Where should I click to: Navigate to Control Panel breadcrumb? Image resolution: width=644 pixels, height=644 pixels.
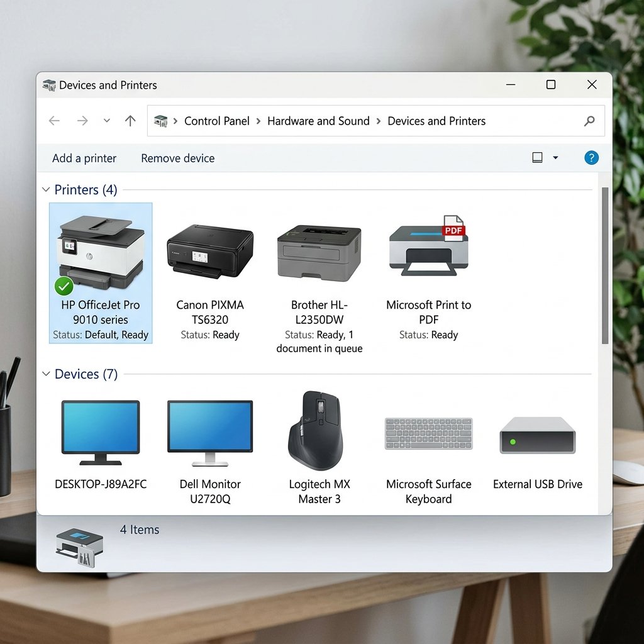coord(217,121)
